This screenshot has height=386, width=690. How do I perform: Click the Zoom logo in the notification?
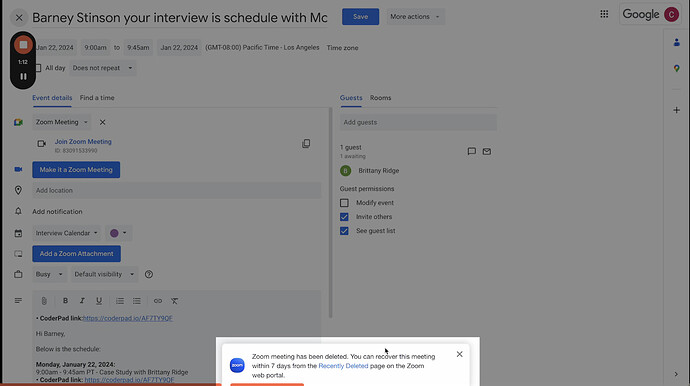(237, 365)
